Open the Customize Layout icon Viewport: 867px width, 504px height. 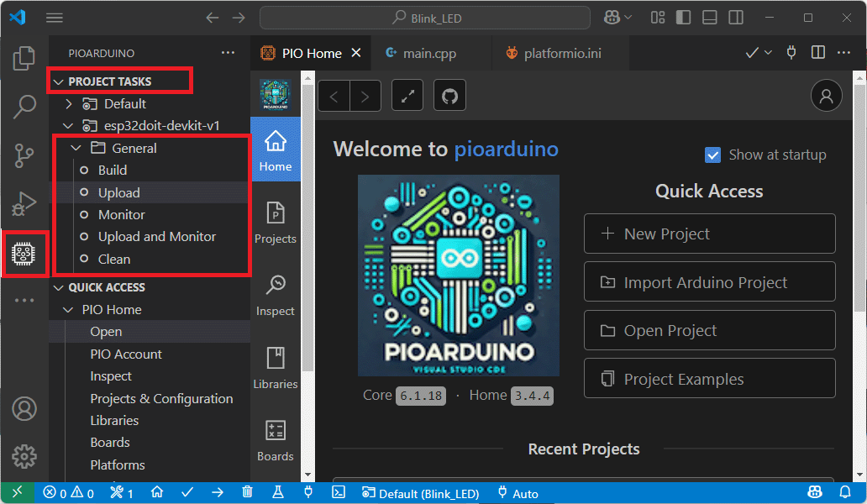[x=658, y=18]
